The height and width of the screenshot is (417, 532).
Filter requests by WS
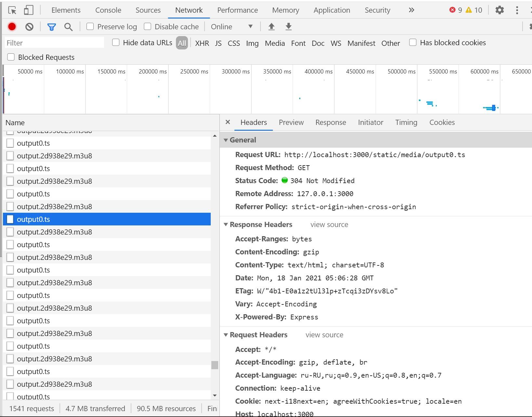336,43
